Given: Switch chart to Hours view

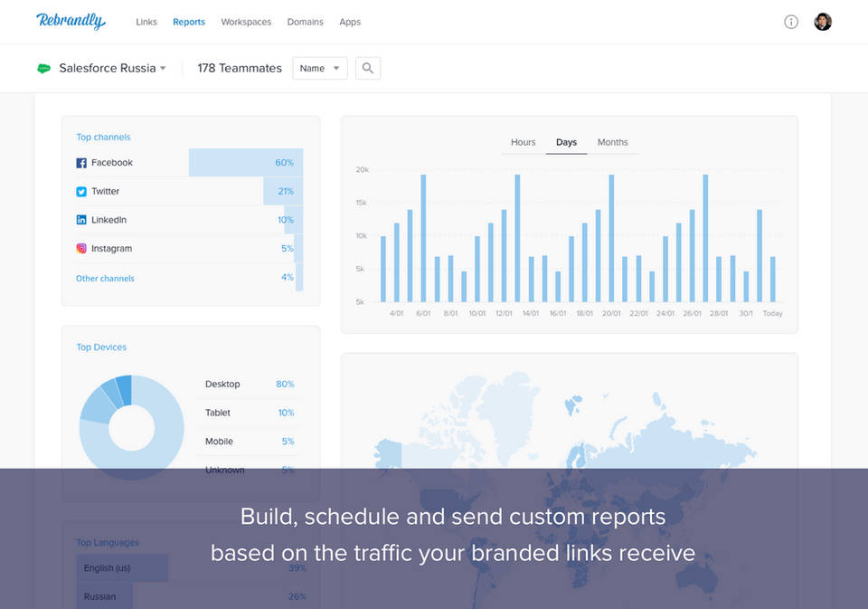Looking at the screenshot, I should (x=523, y=142).
